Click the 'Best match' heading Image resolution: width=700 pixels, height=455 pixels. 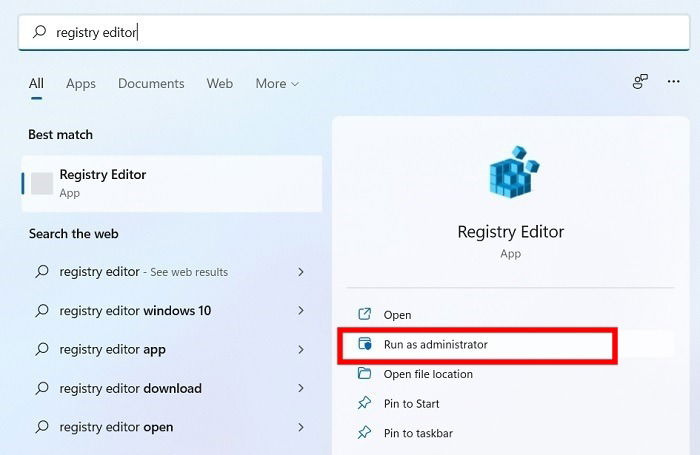tap(61, 134)
